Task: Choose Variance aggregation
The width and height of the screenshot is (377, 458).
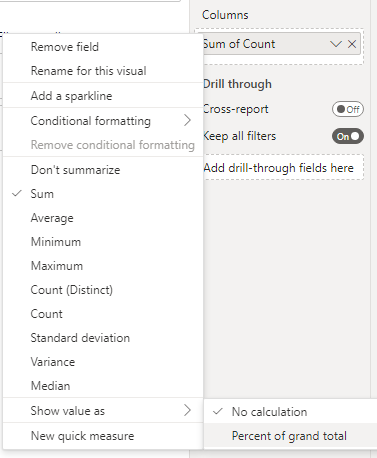Action: 103,362
